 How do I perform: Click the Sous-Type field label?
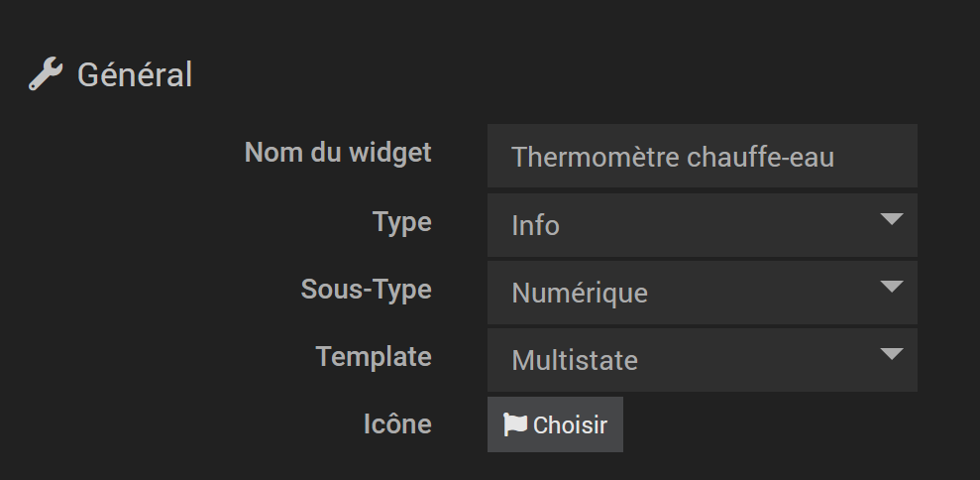367,290
